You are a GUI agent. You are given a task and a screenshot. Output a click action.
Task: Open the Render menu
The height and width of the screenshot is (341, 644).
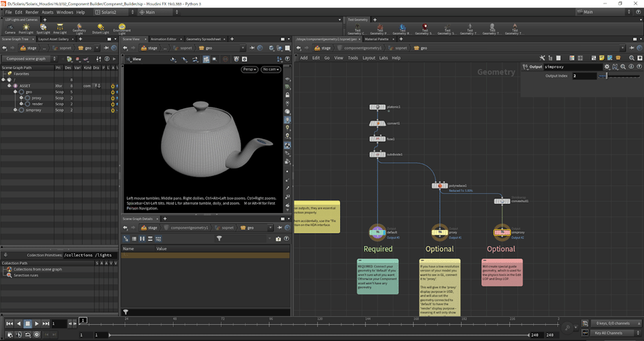(x=31, y=12)
